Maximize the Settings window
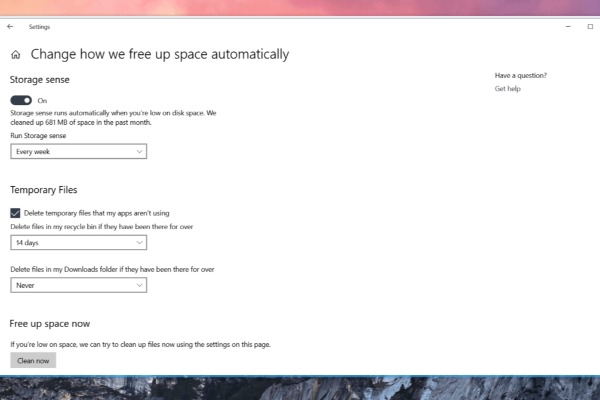This screenshot has height=400, width=600. (x=590, y=27)
